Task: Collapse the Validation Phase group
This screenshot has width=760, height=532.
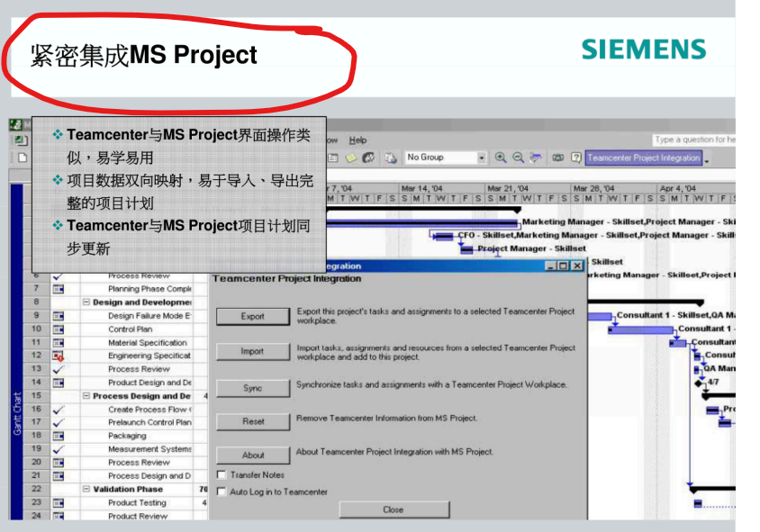Action: pyautogui.click(x=86, y=490)
